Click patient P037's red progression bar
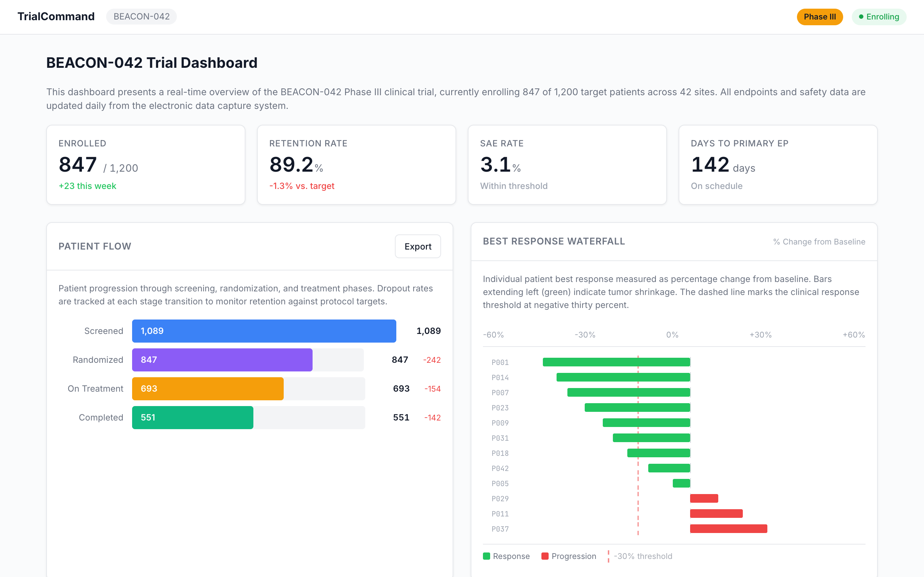Image resolution: width=924 pixels, height=577 pixels. coord(728,529)
